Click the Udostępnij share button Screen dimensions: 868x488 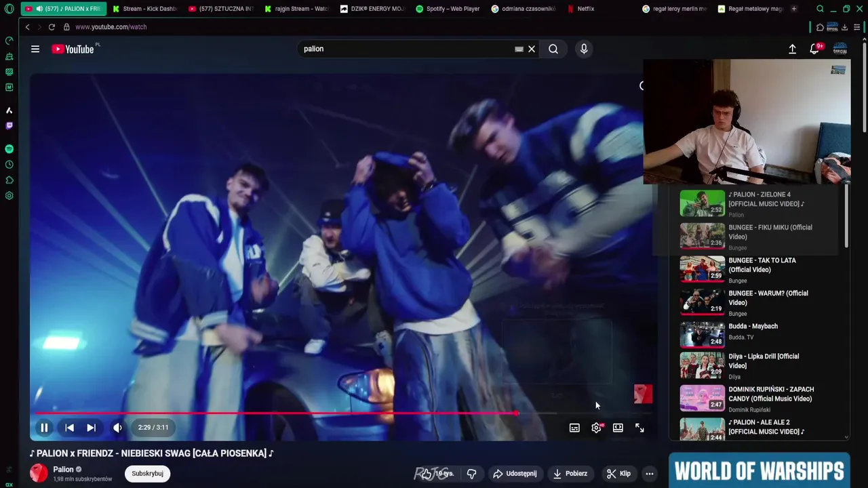pos(515,474)
